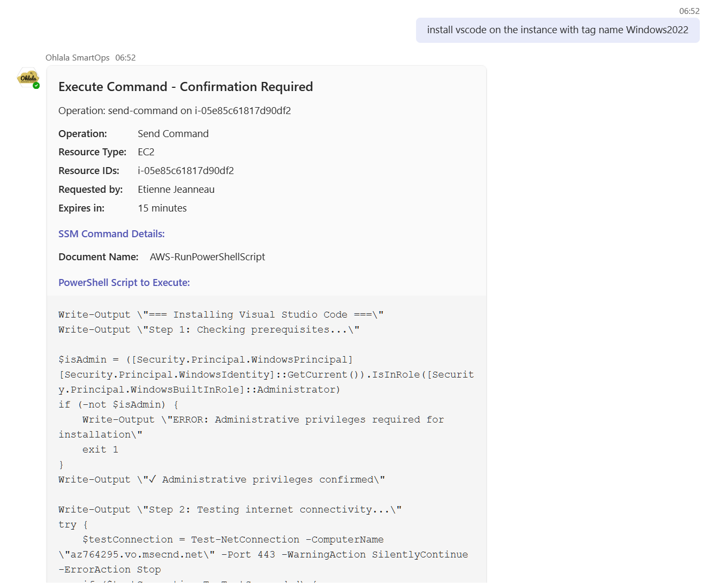Click the Execute Command - Confirmation Required title

[x=185, y=87]
